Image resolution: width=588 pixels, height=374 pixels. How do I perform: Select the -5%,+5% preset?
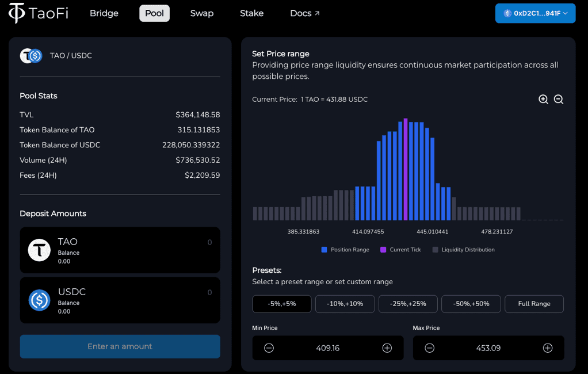[x=281, y=304]
